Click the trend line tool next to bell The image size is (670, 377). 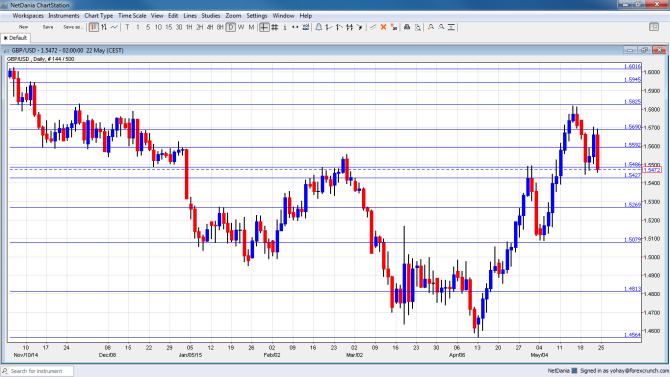coord(329,27)
